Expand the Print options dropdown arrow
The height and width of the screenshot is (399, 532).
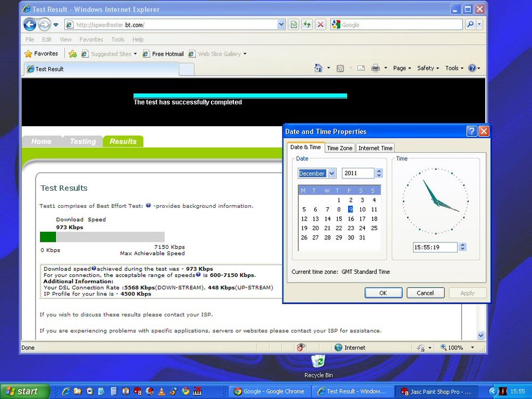pos(386,68)
